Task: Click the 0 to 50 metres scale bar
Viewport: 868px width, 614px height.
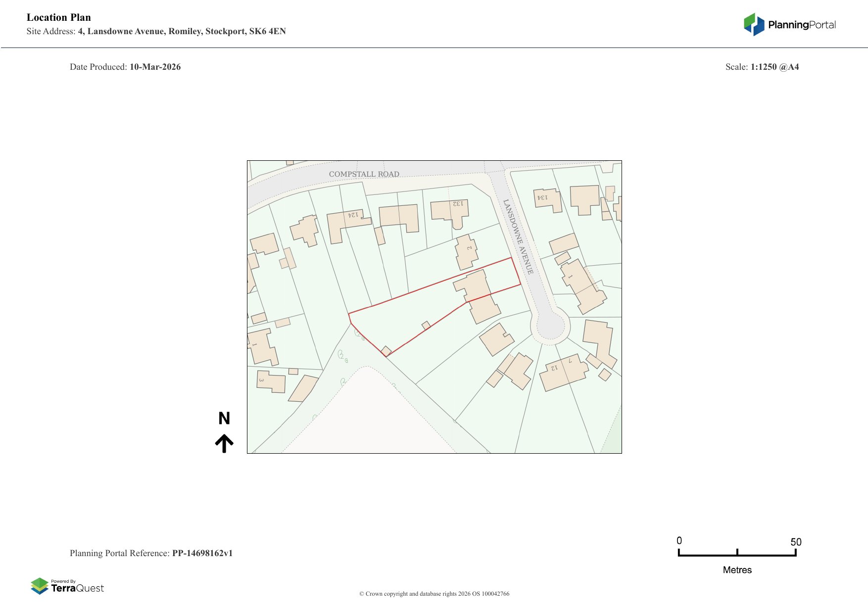Action: click(737, 553)
